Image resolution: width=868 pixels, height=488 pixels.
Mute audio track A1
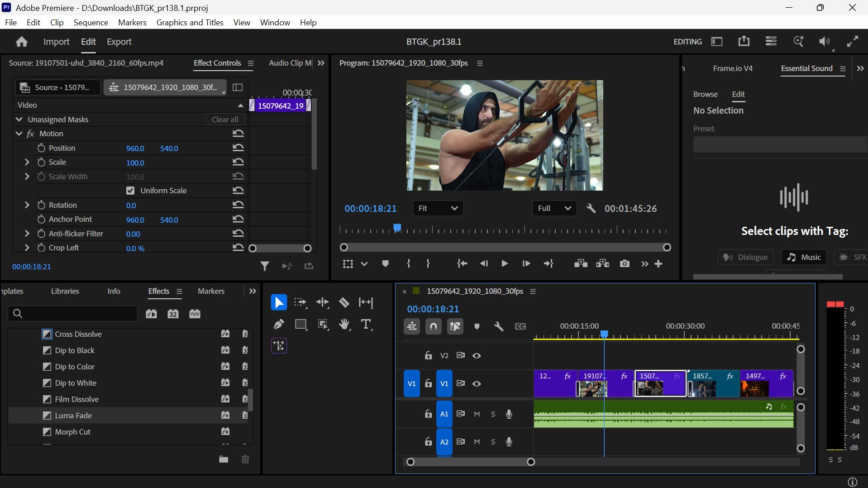pyautogui.click(x=477, y=414)
